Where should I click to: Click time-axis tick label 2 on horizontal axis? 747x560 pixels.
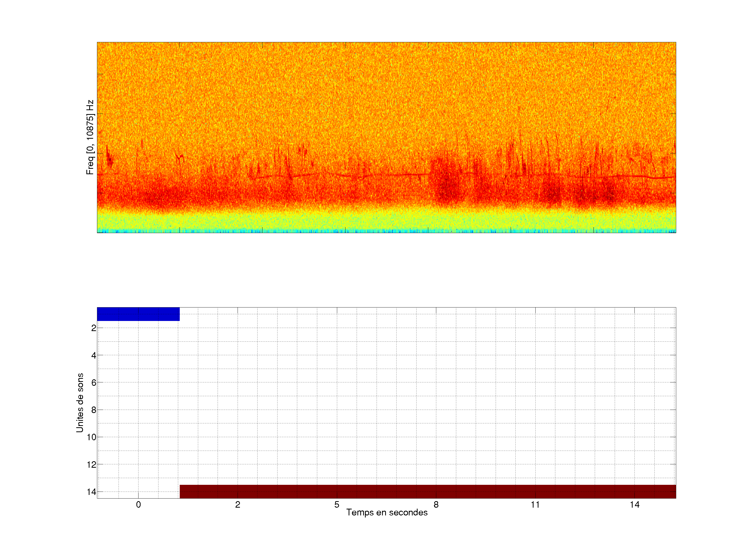click(238, 505)
